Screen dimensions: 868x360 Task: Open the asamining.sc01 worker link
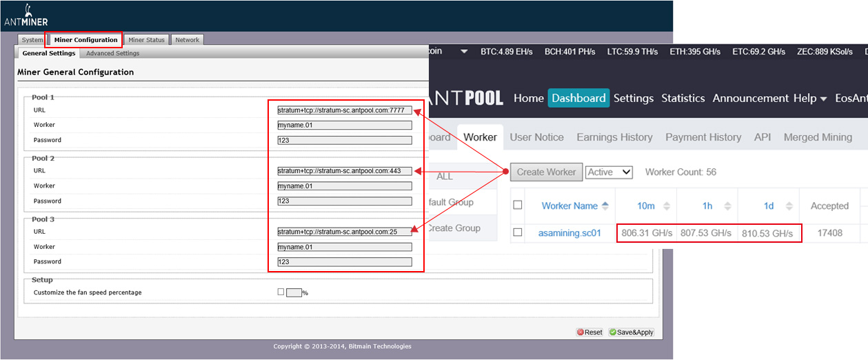click(569, 233)
